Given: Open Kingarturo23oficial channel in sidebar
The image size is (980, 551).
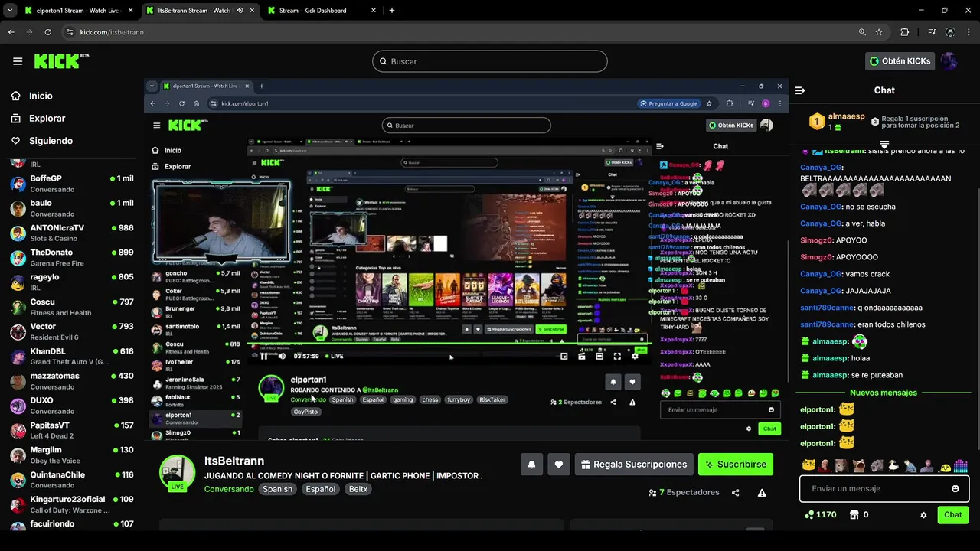Looking at the screenshot, I should (71, 504).
